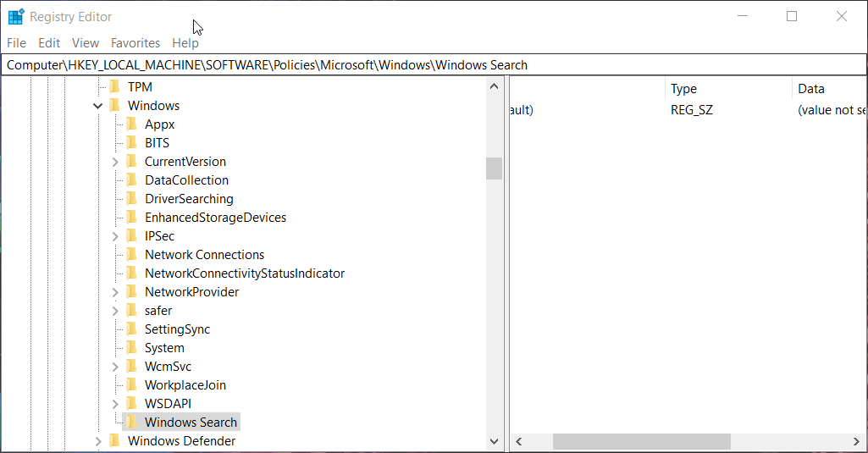Open the Help menu
Screen dimensions: 868x453
point(185,42)
